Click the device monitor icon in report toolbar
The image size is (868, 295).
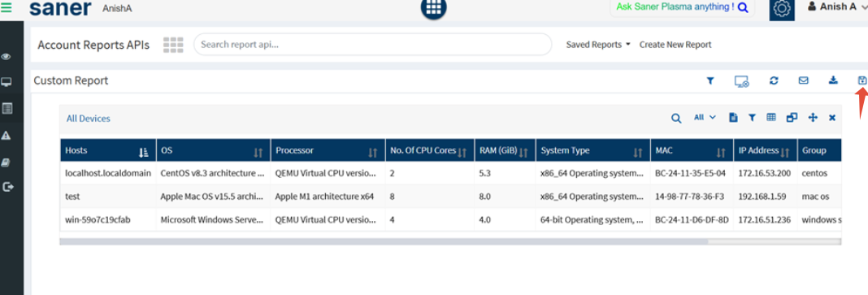[742, 80]
